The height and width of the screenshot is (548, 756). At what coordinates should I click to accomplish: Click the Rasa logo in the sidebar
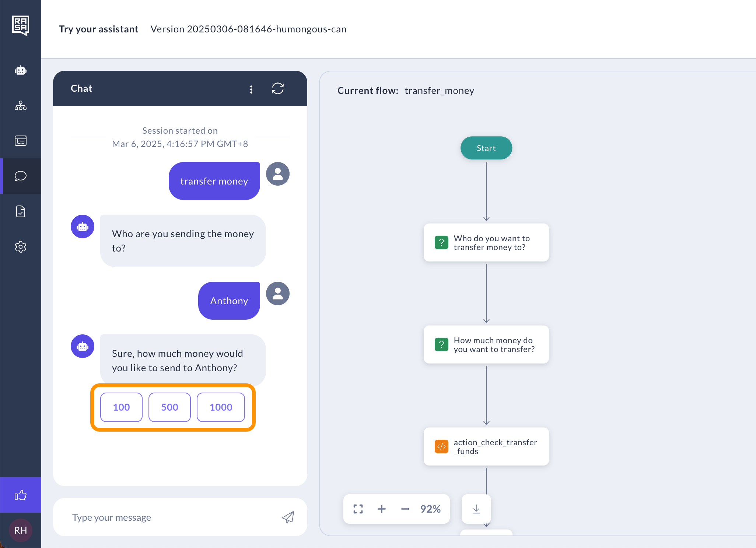click(21, 25)
